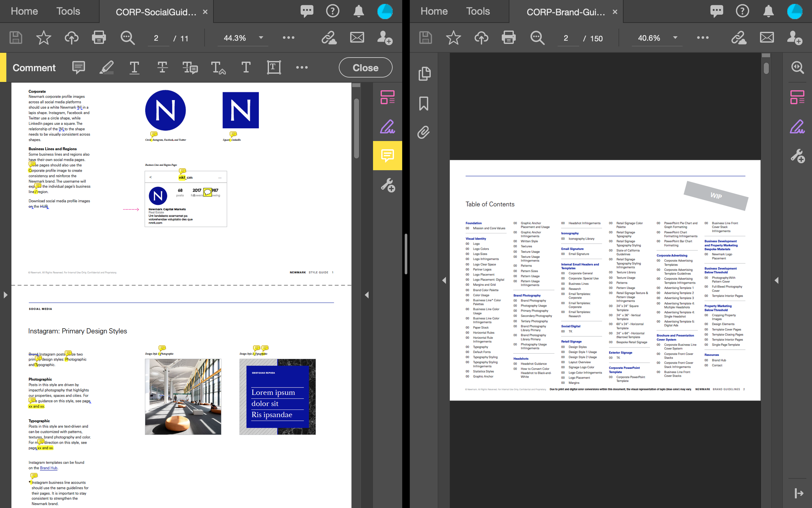Open the attachments paperclip panel
812x508 pixels.
pos(424,132)
